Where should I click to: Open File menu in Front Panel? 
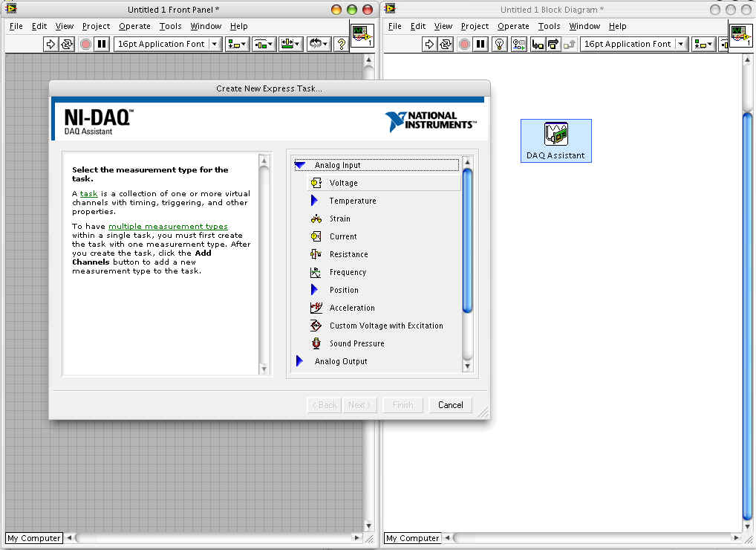[16, 26]
